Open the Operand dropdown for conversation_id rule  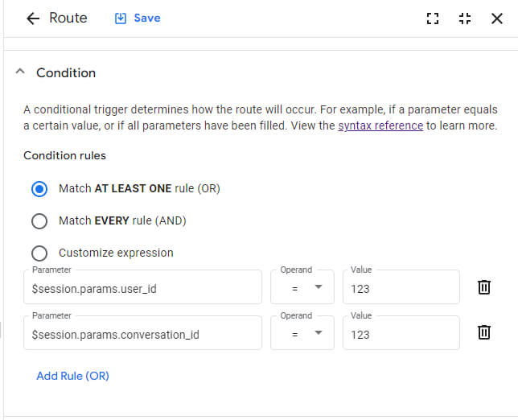[x=302, y=333]
